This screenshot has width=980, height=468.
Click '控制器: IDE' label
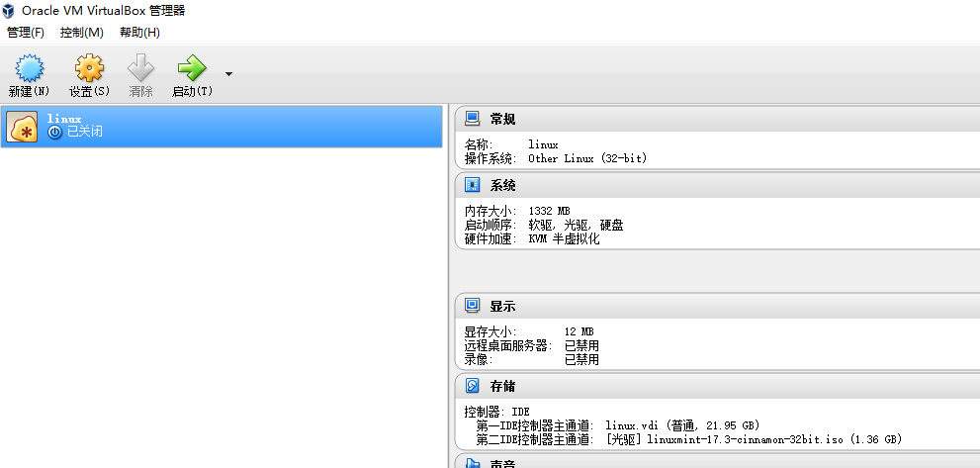pos(496,412)
